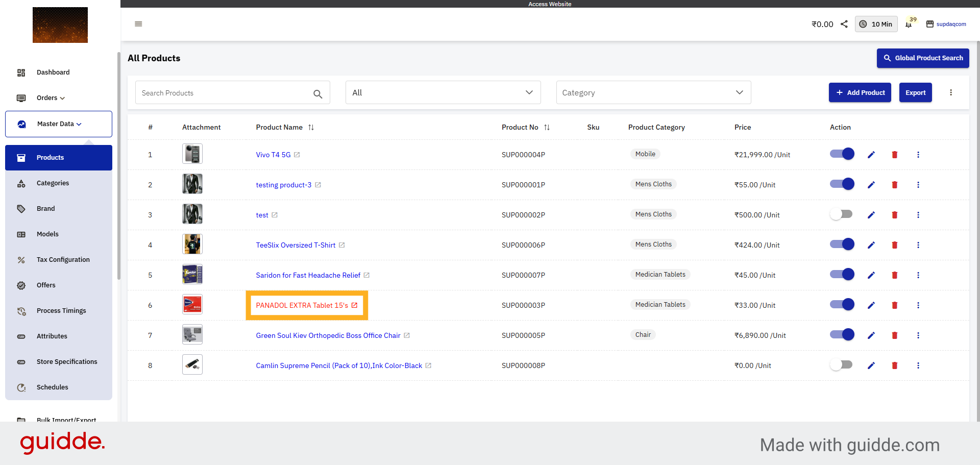Click the Add Product button

point(860,92)
